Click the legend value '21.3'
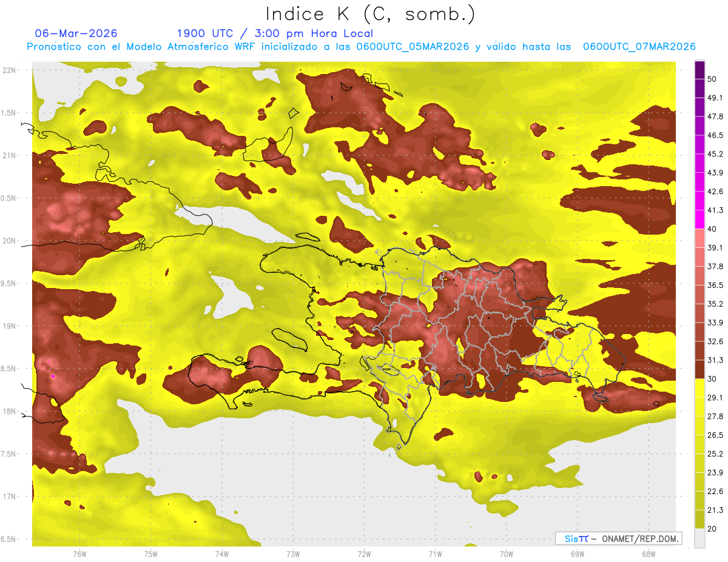This screenshot has width=728, height=562. pyautogui.click(x=715, y=510)
